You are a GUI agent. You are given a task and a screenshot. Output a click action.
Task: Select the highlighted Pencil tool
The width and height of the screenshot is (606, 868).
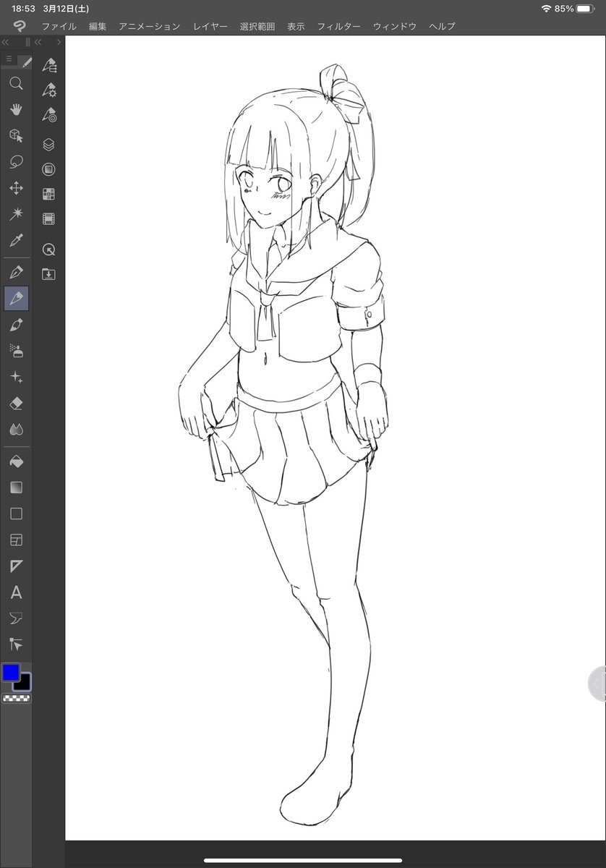pyautogui.click(x=16, y=298)
